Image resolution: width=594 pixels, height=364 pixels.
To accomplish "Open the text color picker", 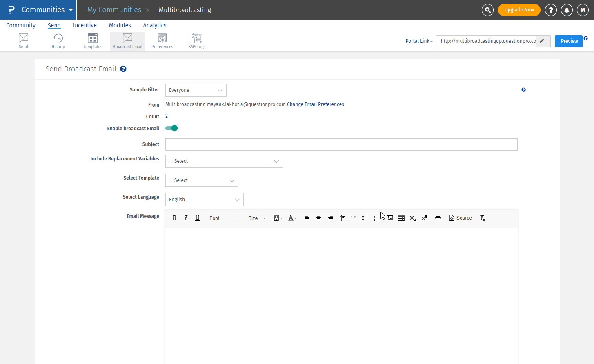I will pos(292,218).
